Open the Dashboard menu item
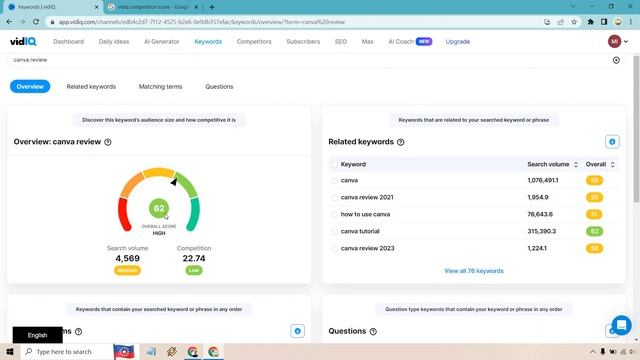 pos(69,42)
